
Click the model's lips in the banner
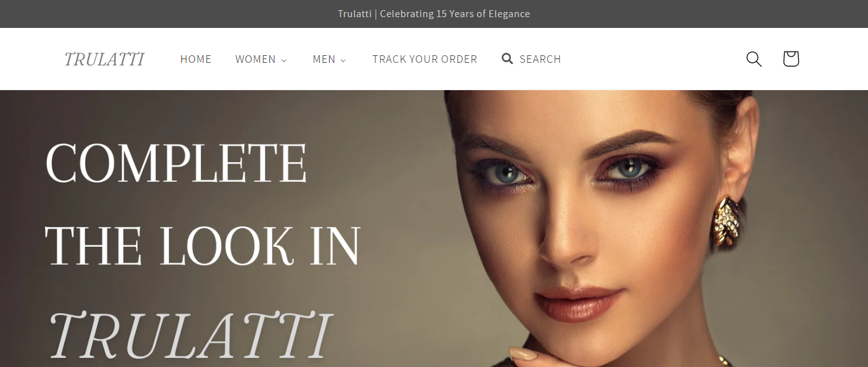pos(578,303)
